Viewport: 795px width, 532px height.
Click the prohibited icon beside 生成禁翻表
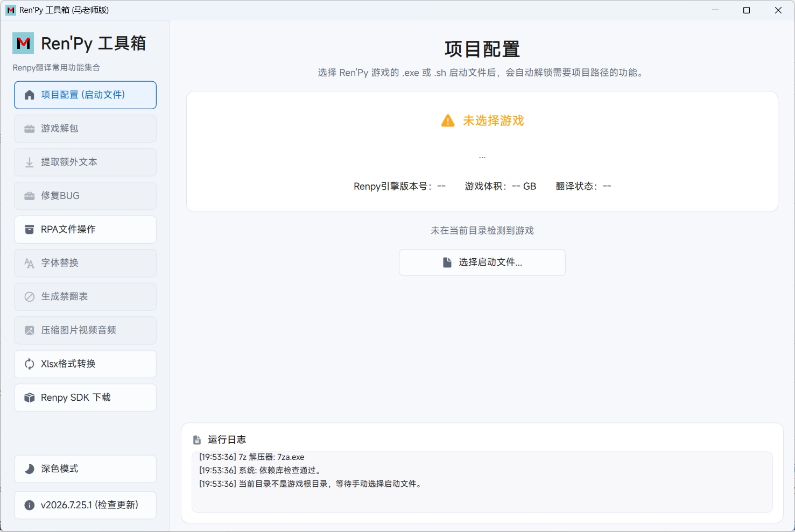pyautogui.click(x=30, y=297)
